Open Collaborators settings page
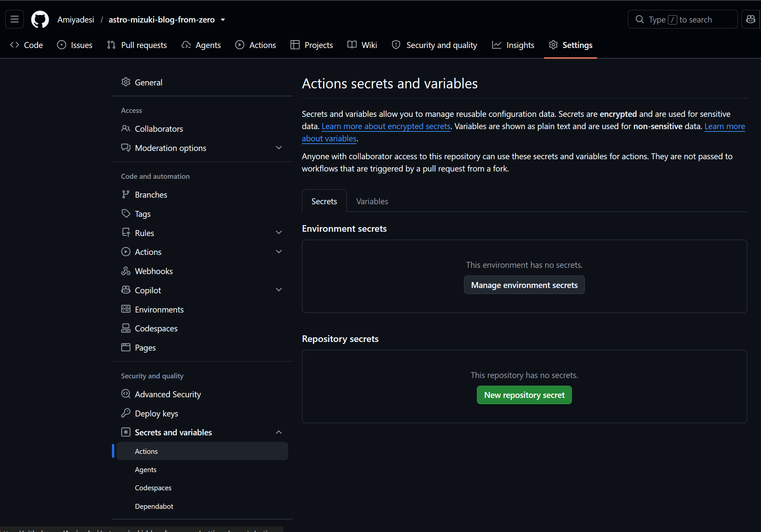The image size is (761, 532). click(x=202, y=128)
